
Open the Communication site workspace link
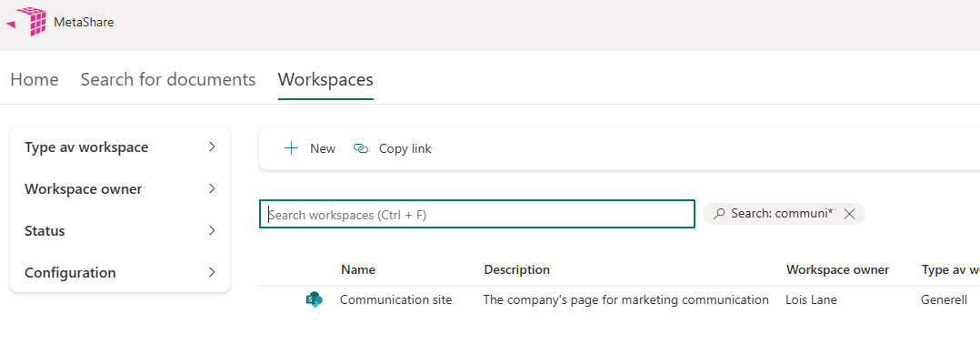[395, 299]
